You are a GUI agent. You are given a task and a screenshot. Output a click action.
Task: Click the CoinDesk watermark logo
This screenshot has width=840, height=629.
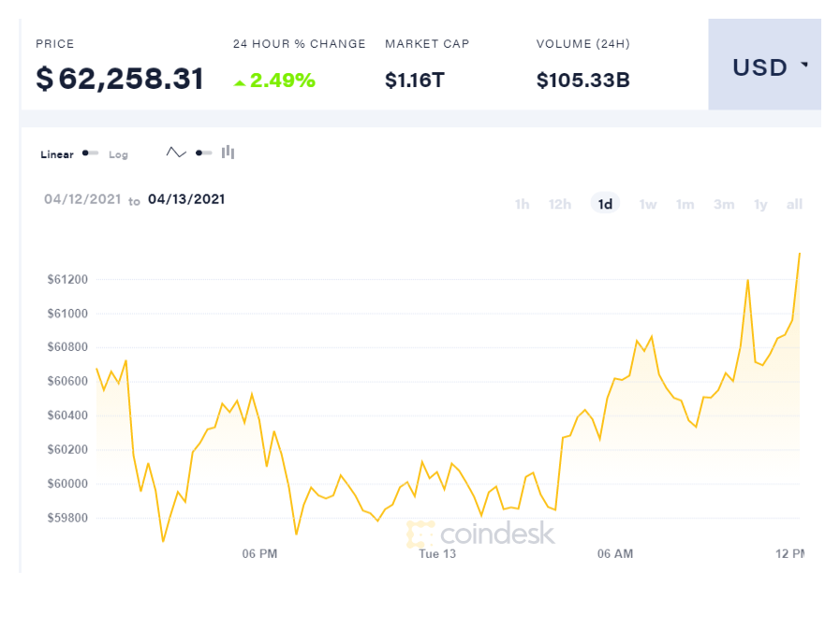coord(480,534)
